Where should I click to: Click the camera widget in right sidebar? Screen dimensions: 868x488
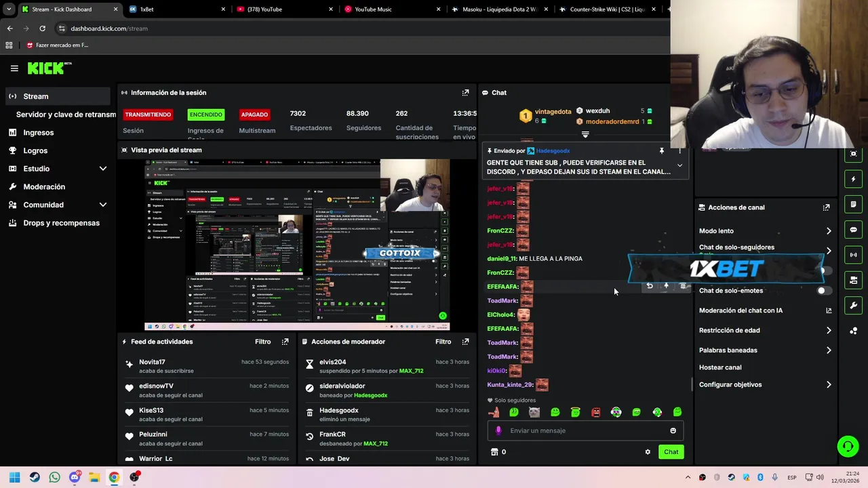pos(853,280)
